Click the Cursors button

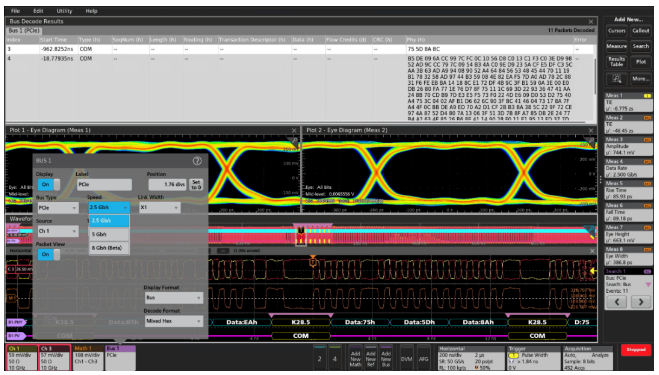tap(617, 31)
